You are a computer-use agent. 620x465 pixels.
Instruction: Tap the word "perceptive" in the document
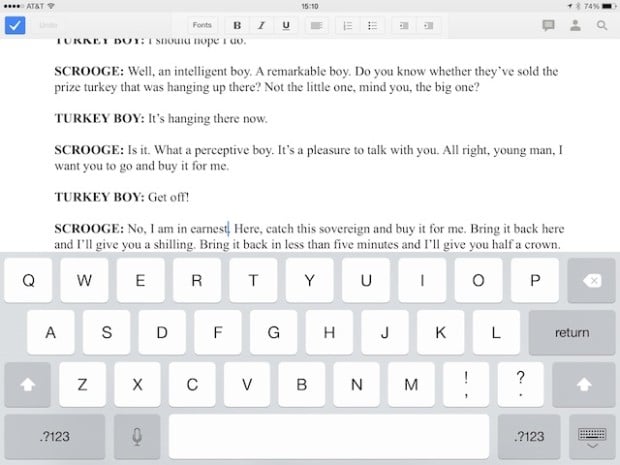pos(222,151)
